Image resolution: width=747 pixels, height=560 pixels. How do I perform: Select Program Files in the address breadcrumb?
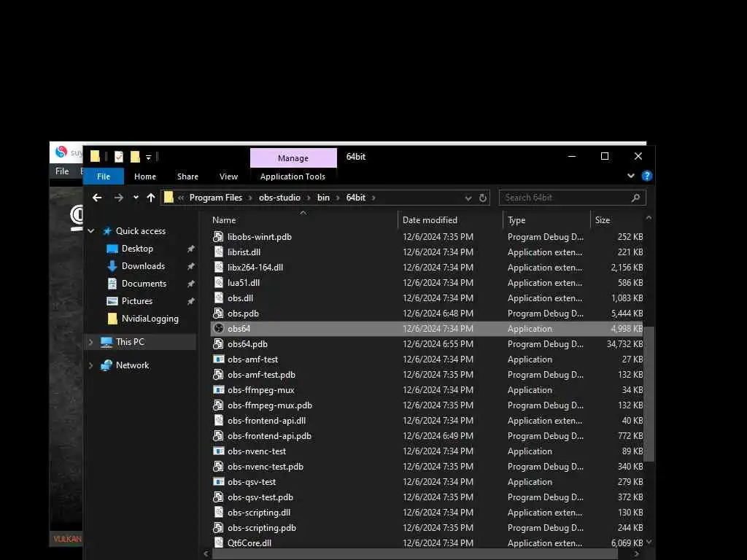216,198
